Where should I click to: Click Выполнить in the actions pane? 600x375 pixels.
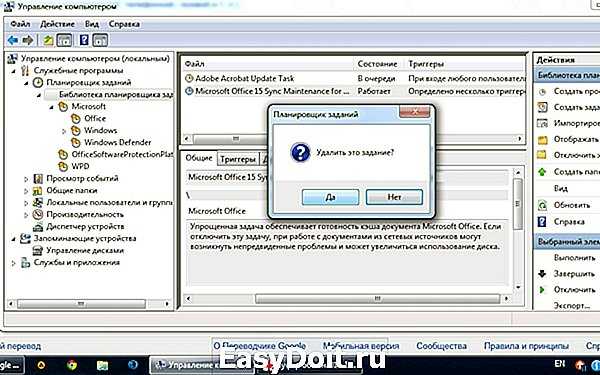[574, 258]
